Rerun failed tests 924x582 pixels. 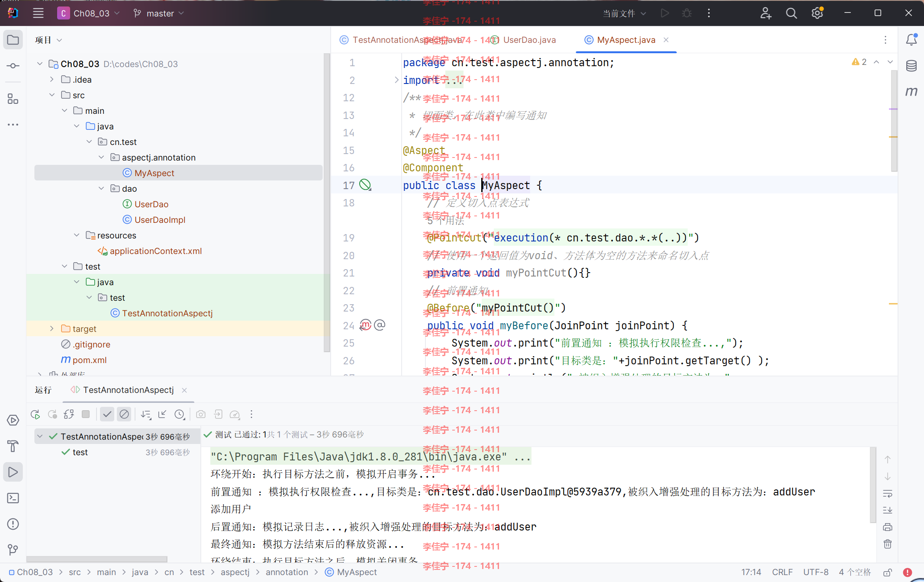pyautogui.click(x=52, y=415)
